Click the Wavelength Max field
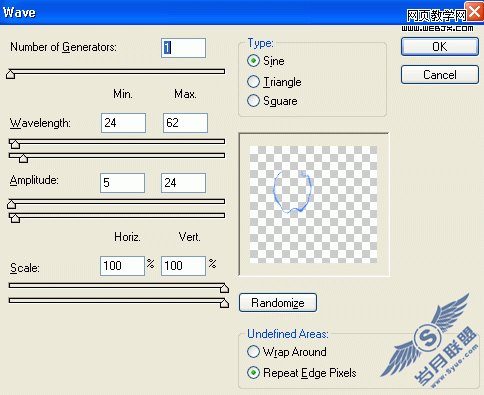This screenshot has width=484, height=395. [x=185, y=123]
